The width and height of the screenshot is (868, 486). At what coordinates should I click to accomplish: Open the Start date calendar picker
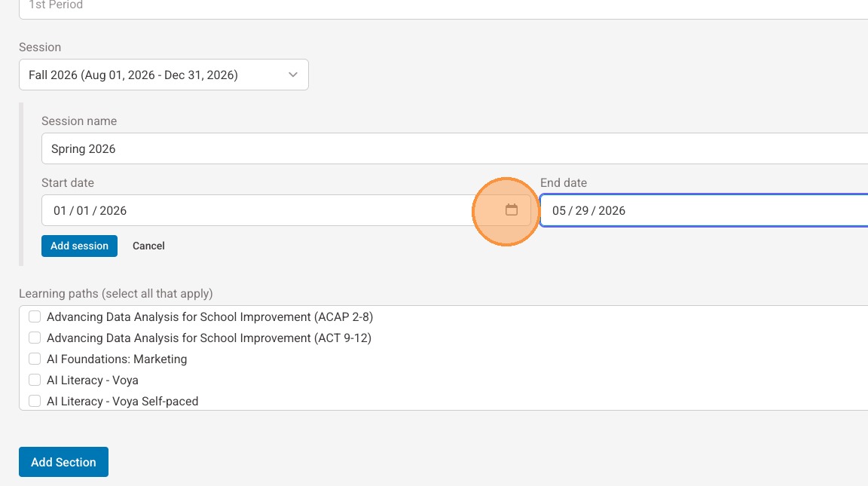point(512,210)
